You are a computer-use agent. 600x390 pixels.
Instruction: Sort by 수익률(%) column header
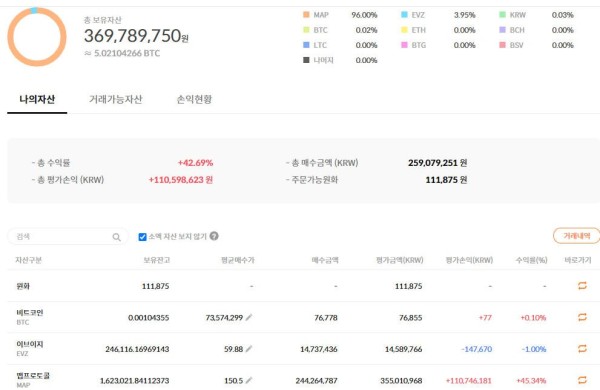(x=532, y=260)
